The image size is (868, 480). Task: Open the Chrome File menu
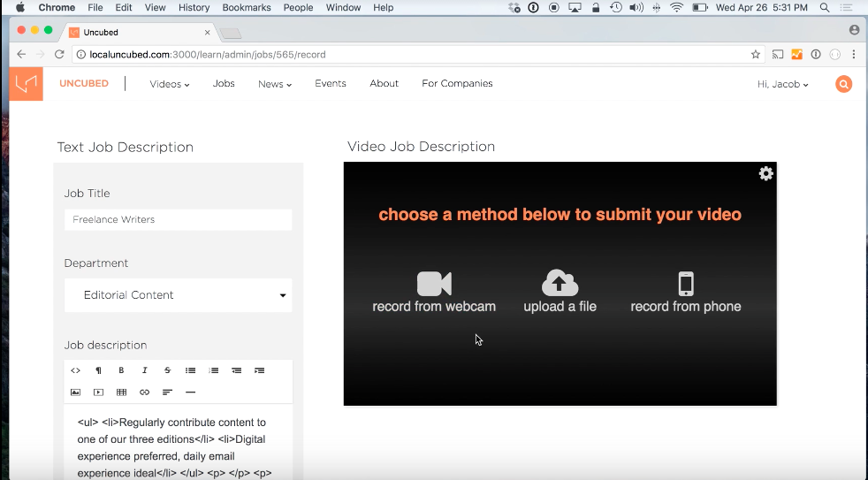95,8
